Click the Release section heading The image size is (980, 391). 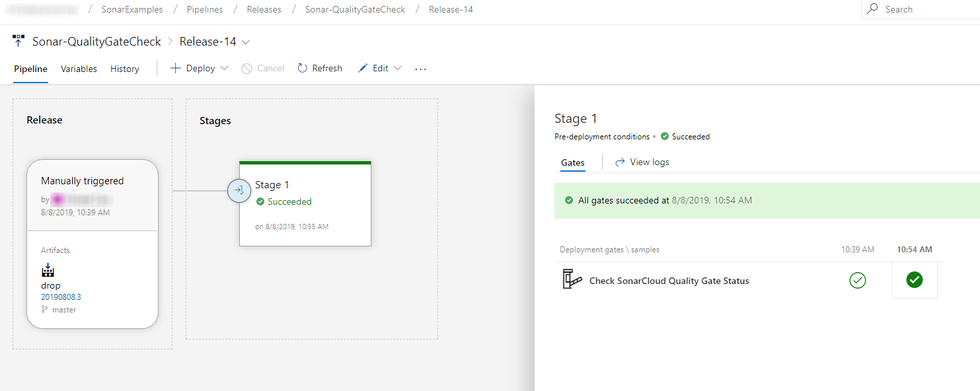(44, 120)
